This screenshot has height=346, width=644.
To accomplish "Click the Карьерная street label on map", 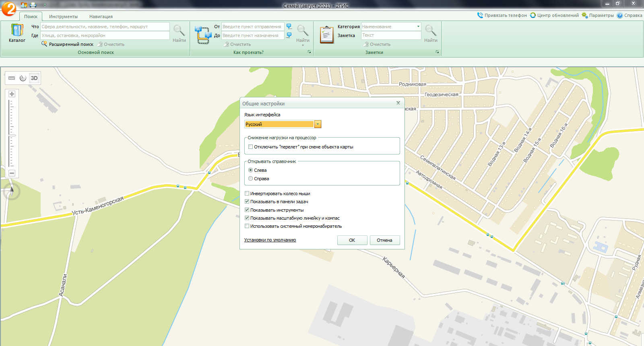I will click(x=394, y=268).
